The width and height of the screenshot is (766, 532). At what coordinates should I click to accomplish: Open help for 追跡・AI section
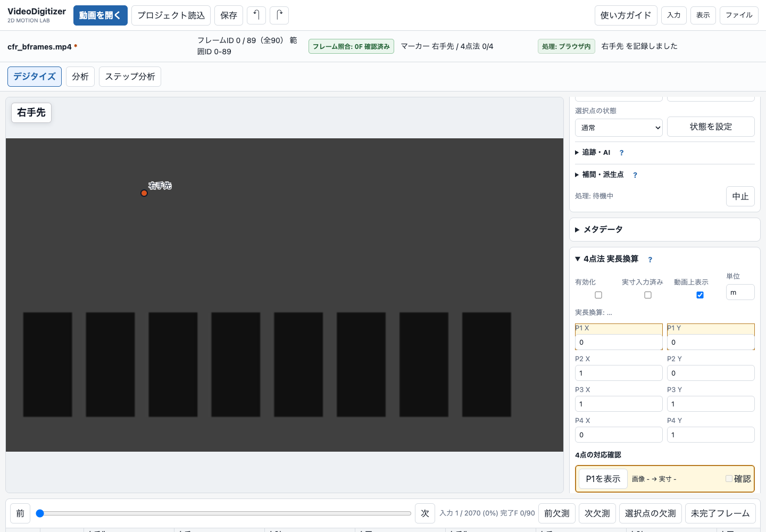[x=621, y=153]
